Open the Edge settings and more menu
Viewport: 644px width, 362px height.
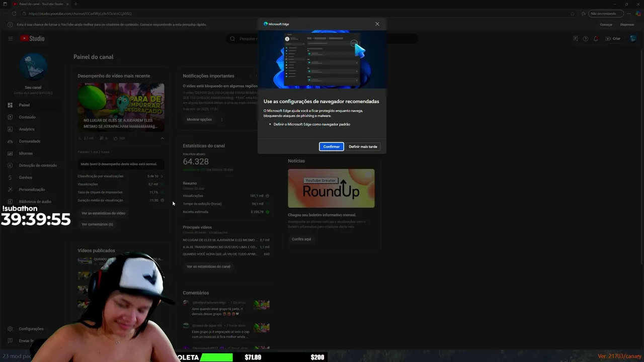tap(628, 14)
